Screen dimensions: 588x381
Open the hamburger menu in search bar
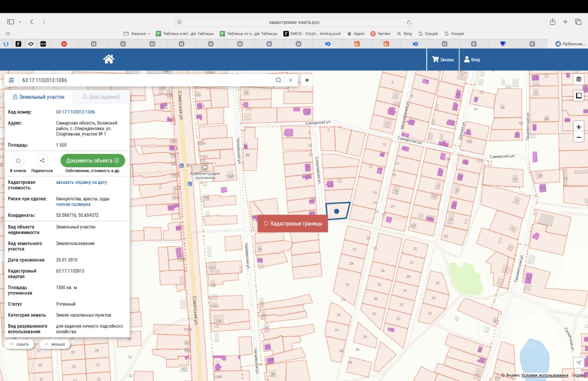click(11, 80)
